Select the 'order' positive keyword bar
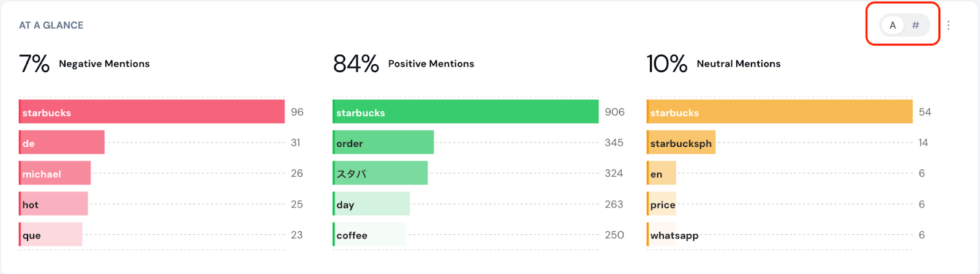The width and height of the screenshot is (980, 274). [383, 143]
